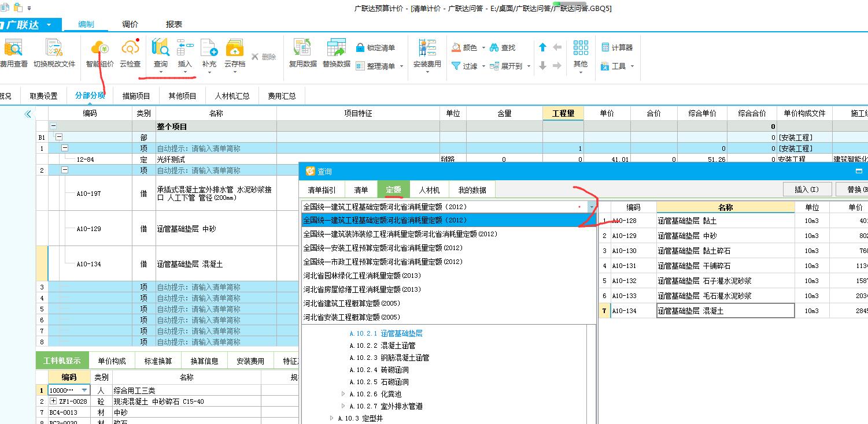Click 删除 delete button in toolbar

pyautogui.click(x=264, y=57)
